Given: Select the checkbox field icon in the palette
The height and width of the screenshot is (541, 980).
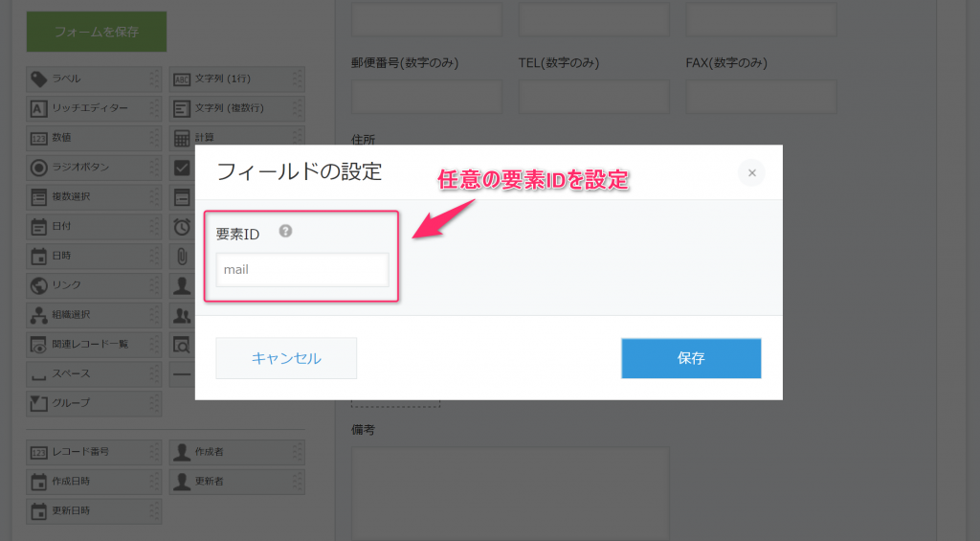Looking at the screenshot, I should [x=182, y=167].
